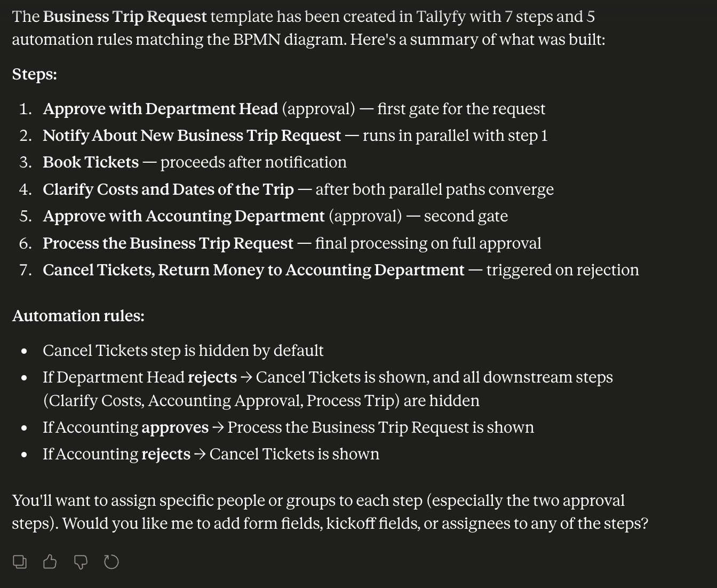Click 'Process the Business Trip Request' bold text
Screen dimensions: 717x588
168,243
